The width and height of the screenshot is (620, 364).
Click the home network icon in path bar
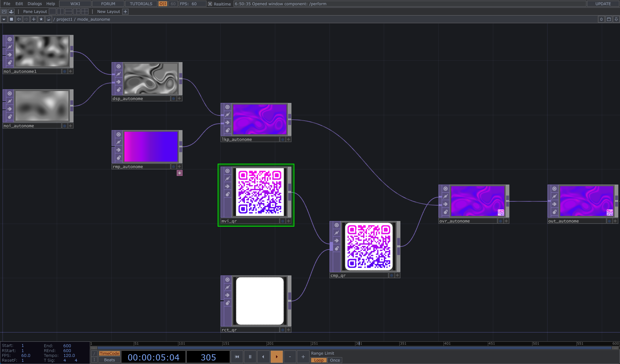48,19
